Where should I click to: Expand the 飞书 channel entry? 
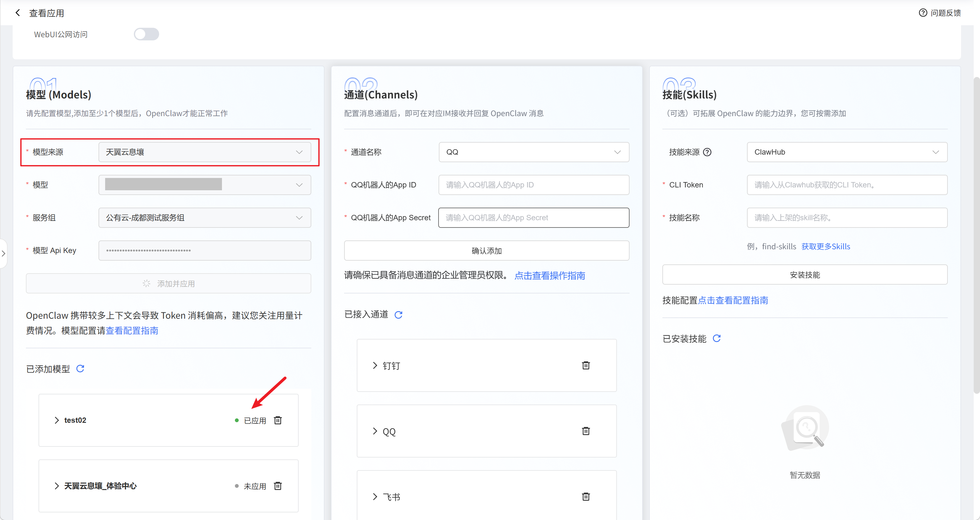[375, 496]
